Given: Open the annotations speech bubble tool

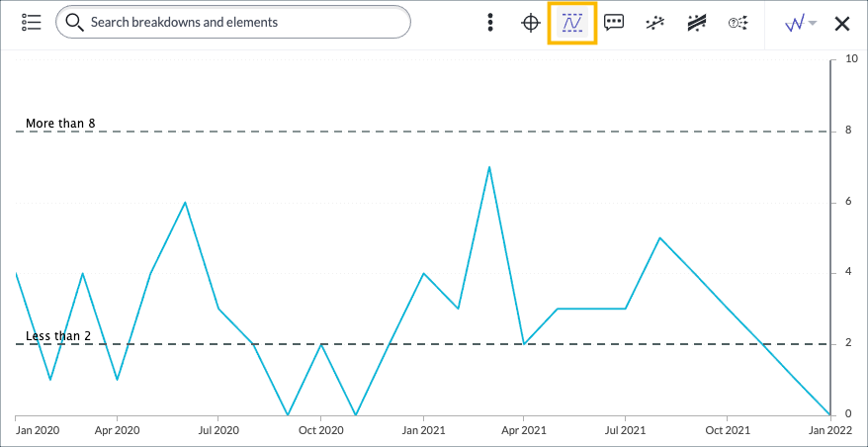Looking at the screenshot, I should [x=614, y=23].
